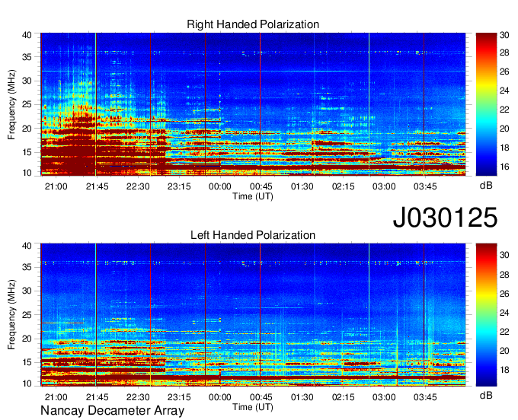Click the 03:45 time tick of Left Handed plot
Screen dimensions: 518x420
[425, 397]
